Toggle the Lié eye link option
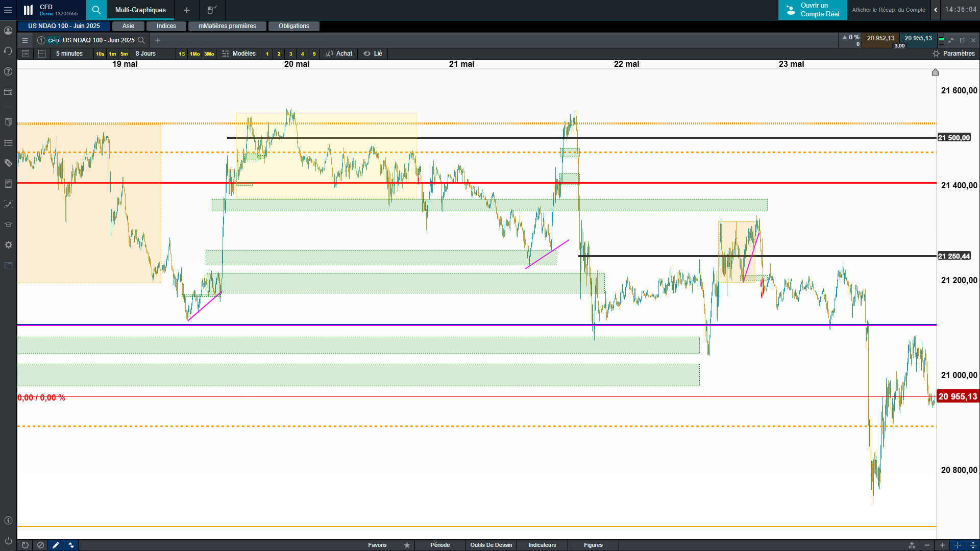 tap(373, 54)
